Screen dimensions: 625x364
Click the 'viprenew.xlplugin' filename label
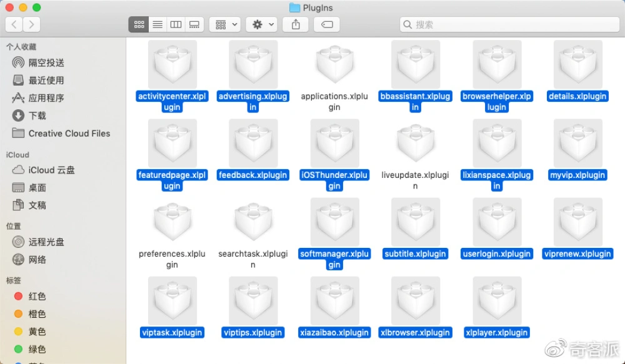(577, 253)
